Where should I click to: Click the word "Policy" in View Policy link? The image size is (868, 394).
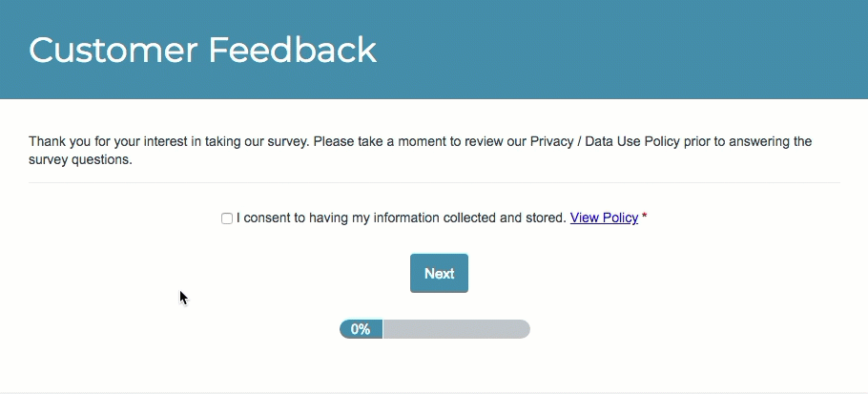(620, 218)
